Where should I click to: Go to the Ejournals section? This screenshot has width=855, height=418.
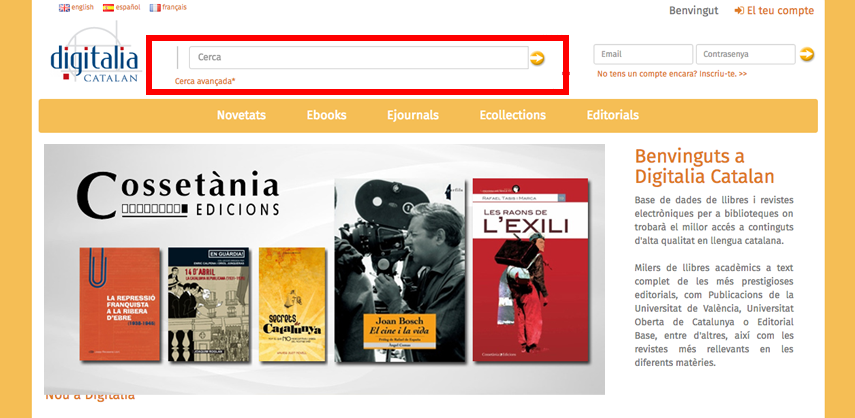(x=413, y=115)
